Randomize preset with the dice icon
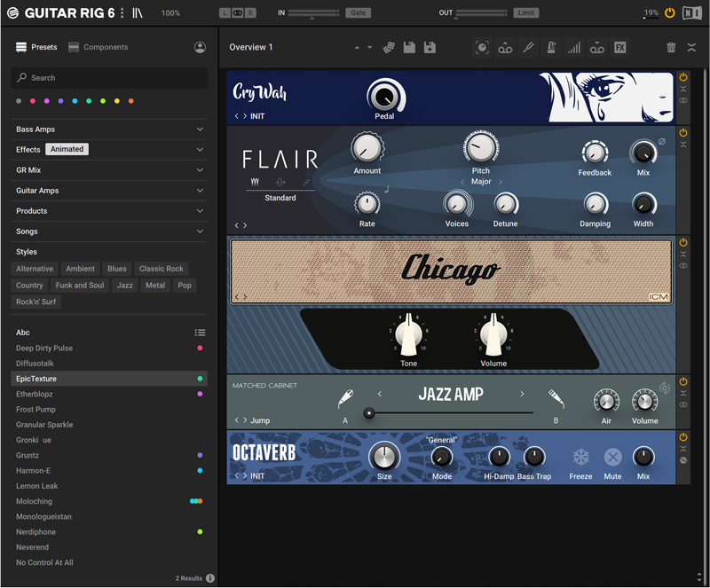This screenshot has width=710, height=588. point(389,47)
